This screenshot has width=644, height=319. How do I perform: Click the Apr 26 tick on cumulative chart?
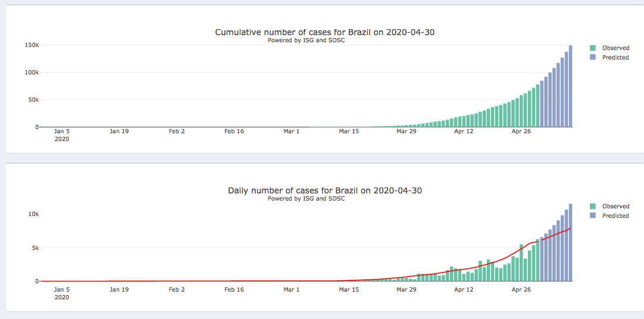[521, 132]
